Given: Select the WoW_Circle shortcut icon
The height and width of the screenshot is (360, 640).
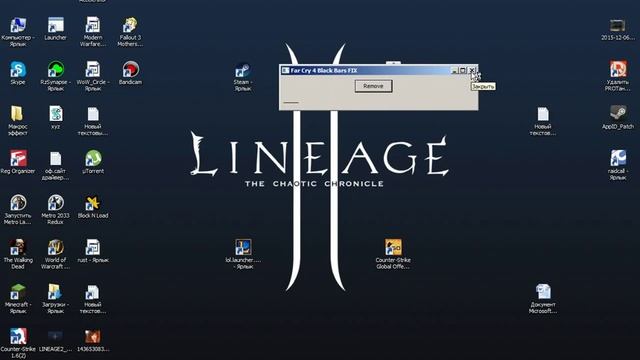Looking at the screenshot, I should [x=93, y=70].
